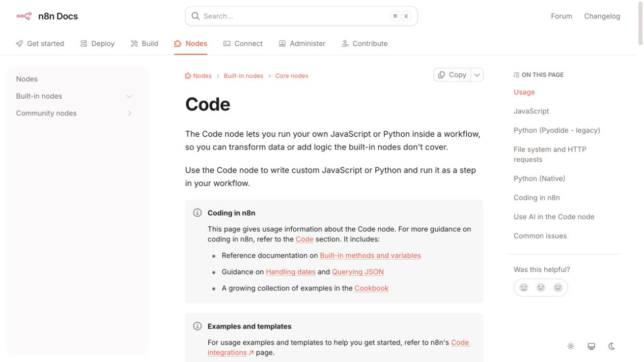Viewport: 644px width, 362px height.
Task: Click the server icon beside Deploy
Action: click(83, 44)
